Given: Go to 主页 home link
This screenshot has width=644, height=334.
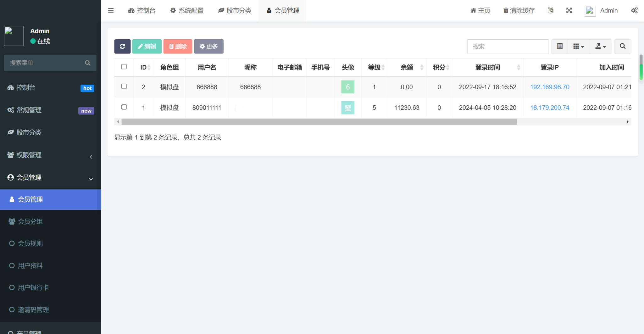Looking at the screenshot, I should (x=480, y=11).
